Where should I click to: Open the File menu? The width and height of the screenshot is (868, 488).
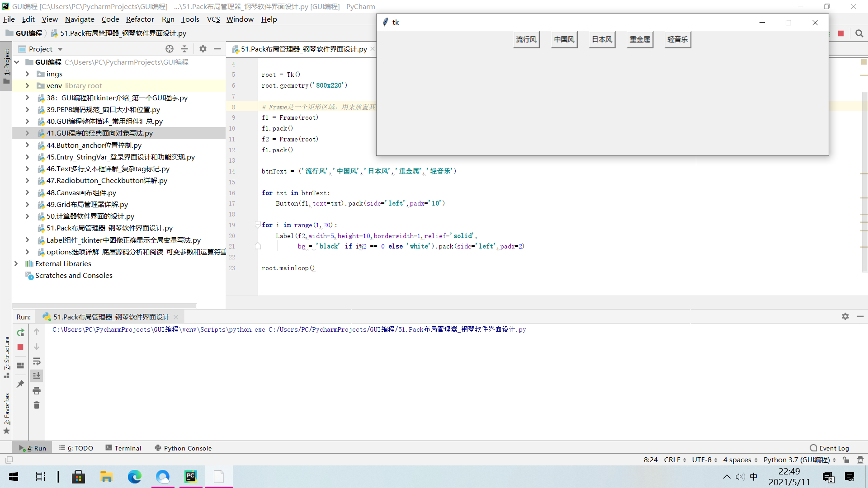coord(9,19)
